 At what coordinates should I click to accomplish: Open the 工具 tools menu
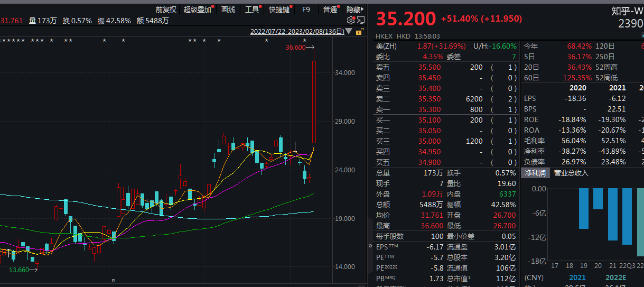pyautogui.click(x=253, y=10)
